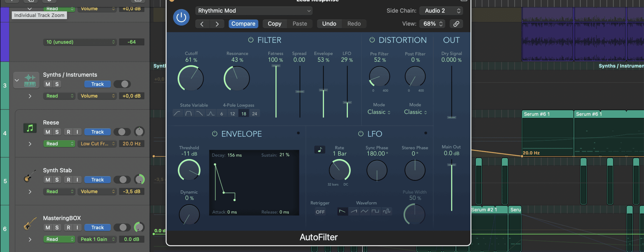Viewport: 644px width, 252px height.
Task: Click the Undo button
Action: 329,24
